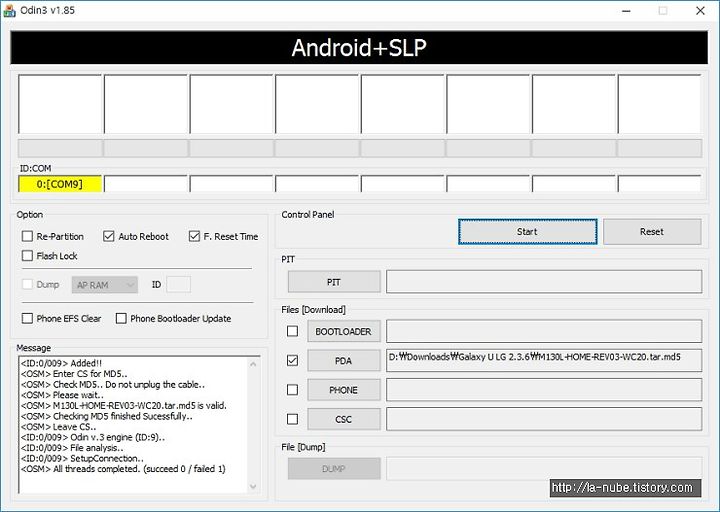Viewport: 720px width, 512px height.
Task: Tick the checkbox next to BOOTLOADER
Action: pos(292,331)
